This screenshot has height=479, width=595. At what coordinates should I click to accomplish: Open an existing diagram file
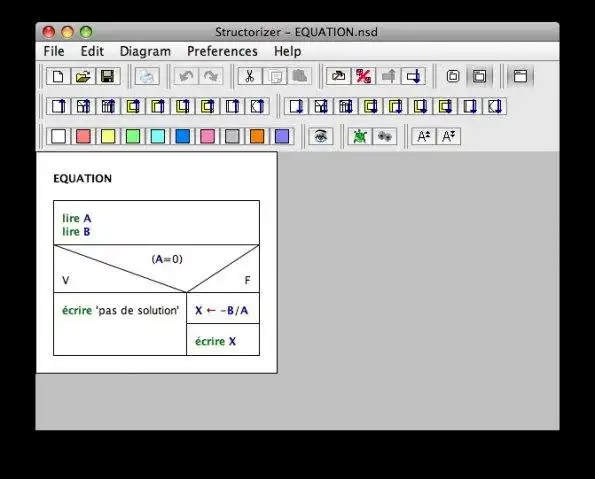point(83,76)
